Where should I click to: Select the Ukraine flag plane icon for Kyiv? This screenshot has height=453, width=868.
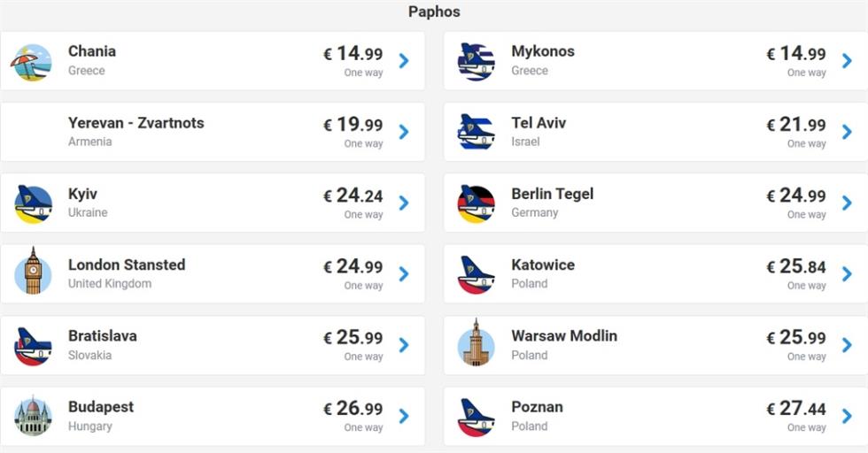coord(34,203)
